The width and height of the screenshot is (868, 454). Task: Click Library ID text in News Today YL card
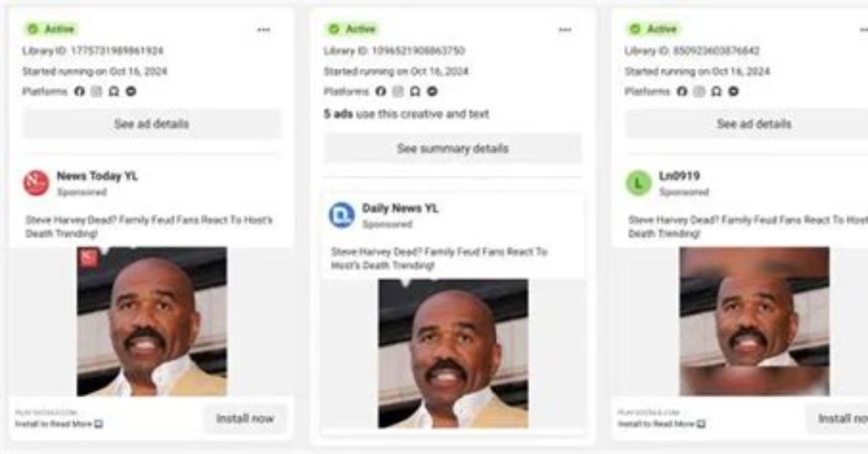(93, 51)
